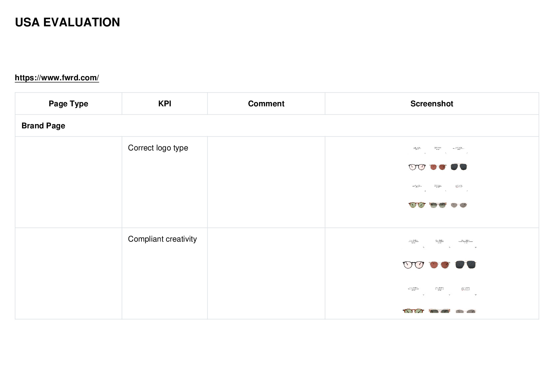Click the Brand Page section row

pyautogui.click(x=277, y=126)
